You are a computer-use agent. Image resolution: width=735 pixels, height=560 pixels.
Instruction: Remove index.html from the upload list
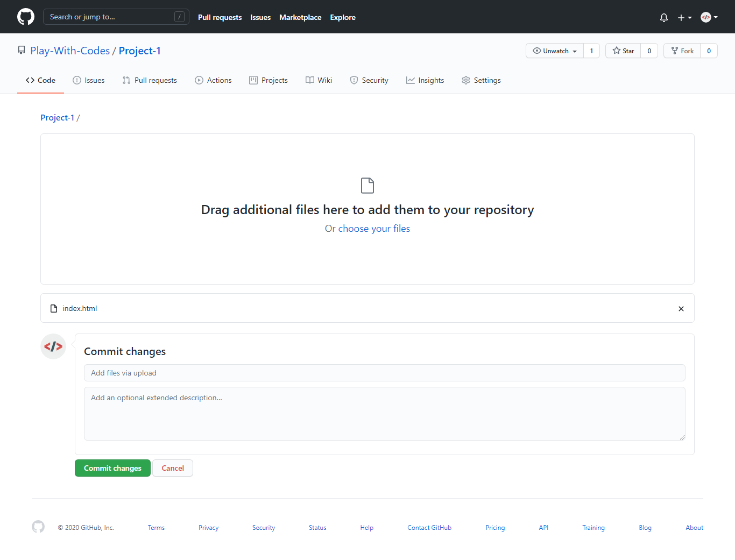[681, 308]
